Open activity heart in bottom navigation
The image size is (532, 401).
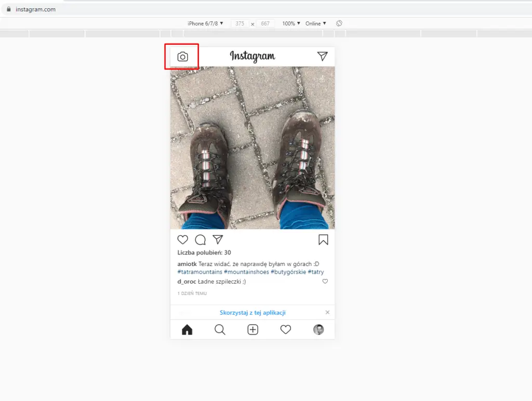pyautogui.click(x=286, y=330)
